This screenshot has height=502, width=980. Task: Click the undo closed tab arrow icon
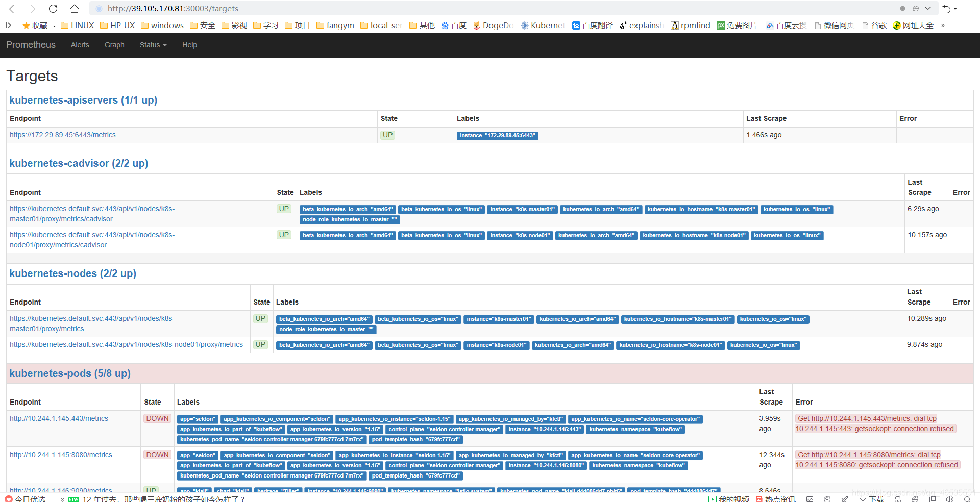point(946,9)
